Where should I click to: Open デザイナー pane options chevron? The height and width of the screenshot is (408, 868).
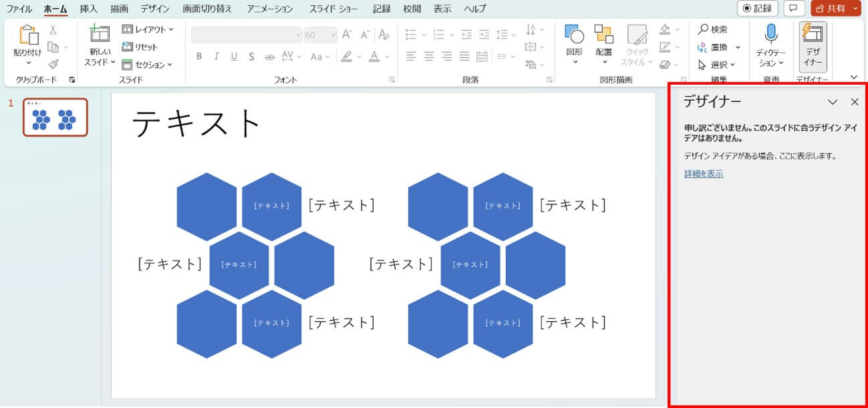pyautogui.click(x=833, y=102)
